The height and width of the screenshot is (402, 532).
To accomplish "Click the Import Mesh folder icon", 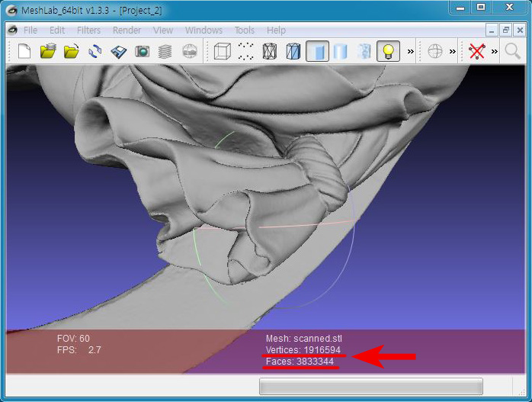I will tap(72, 51).
